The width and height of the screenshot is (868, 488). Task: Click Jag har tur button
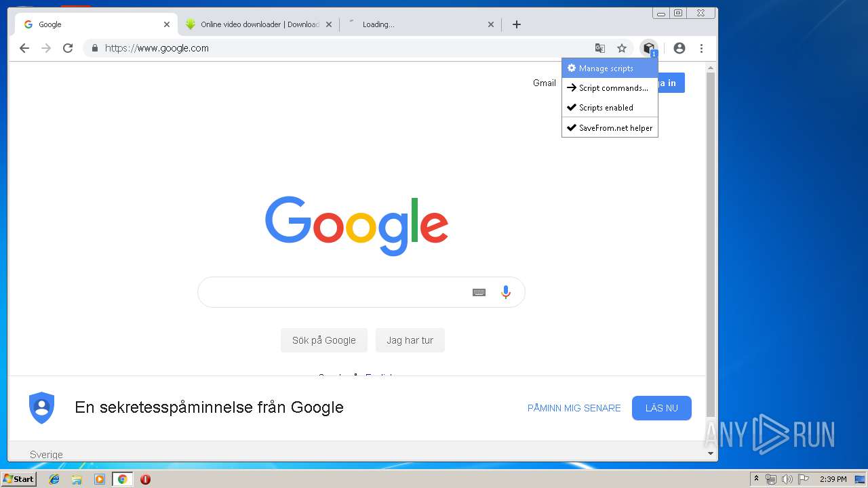(410, 340)
